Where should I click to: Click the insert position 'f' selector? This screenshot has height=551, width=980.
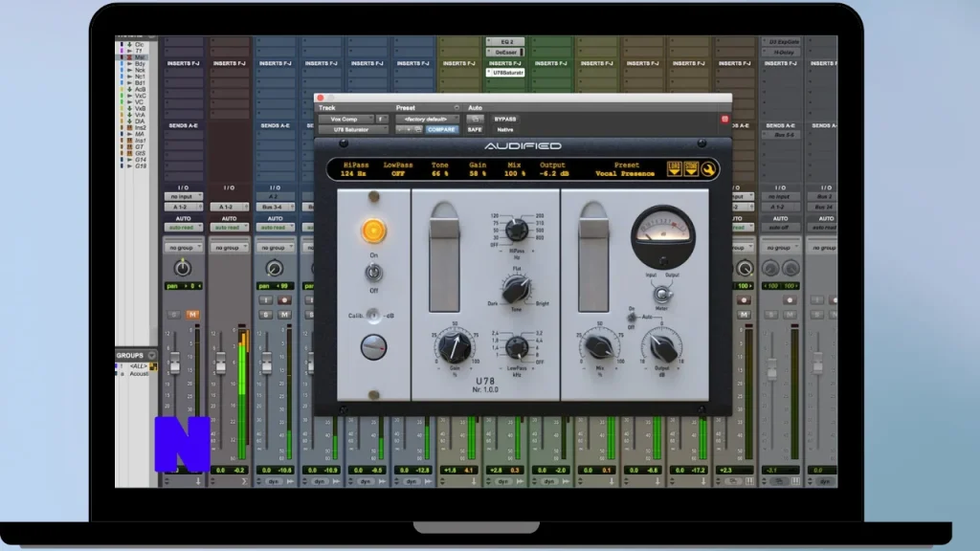[381, 120]
